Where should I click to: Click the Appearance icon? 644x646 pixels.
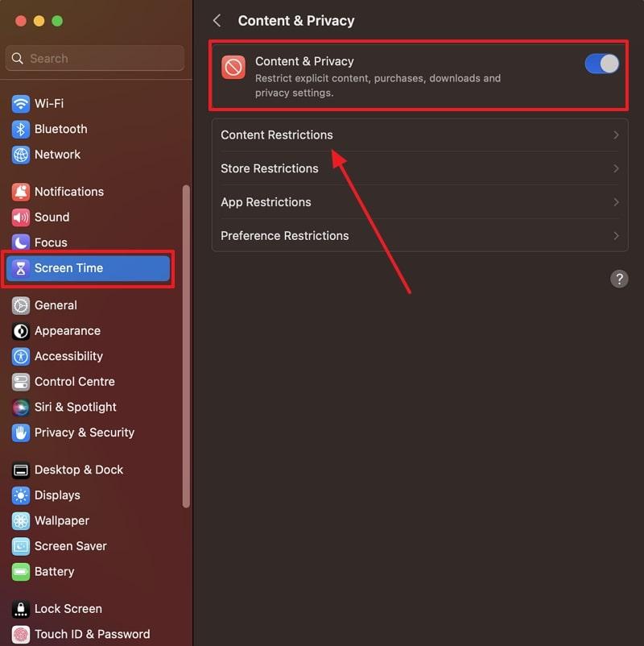point(21,331)
